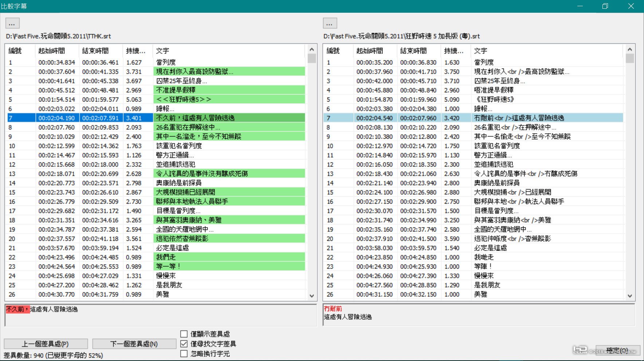
Task: Click end time 00:02:07.591 in the selected row
Action: pyautogui.click(x=100, y=118)
